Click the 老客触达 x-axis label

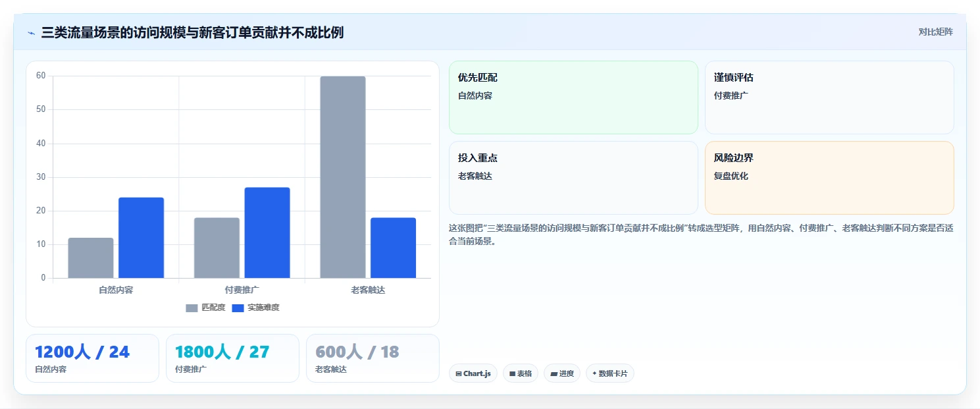(x=368, y=290)
